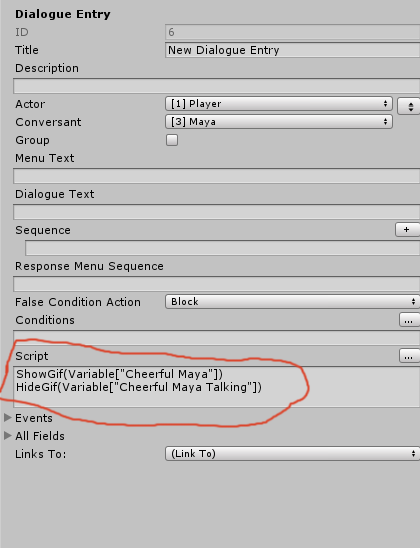Open the Script wizard ellipsis button

coord(409,355)
